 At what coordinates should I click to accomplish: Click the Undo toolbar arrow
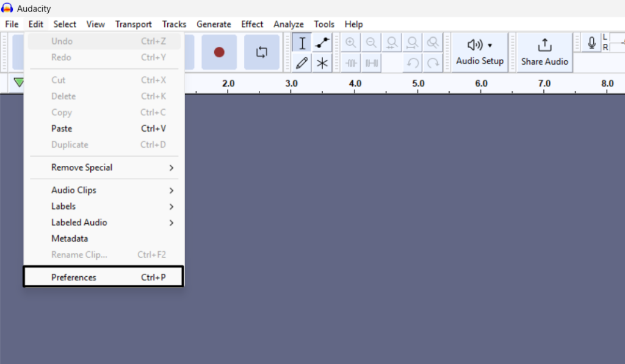point(413,63)
